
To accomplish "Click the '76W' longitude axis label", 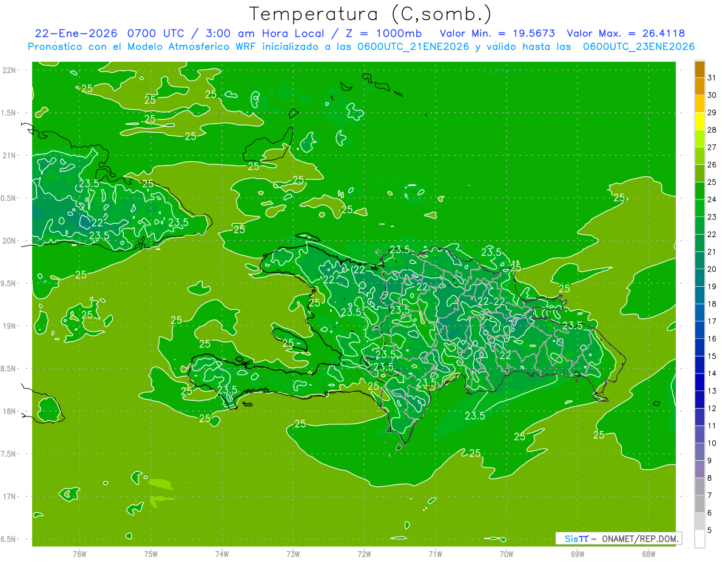I will click(79, 554).
